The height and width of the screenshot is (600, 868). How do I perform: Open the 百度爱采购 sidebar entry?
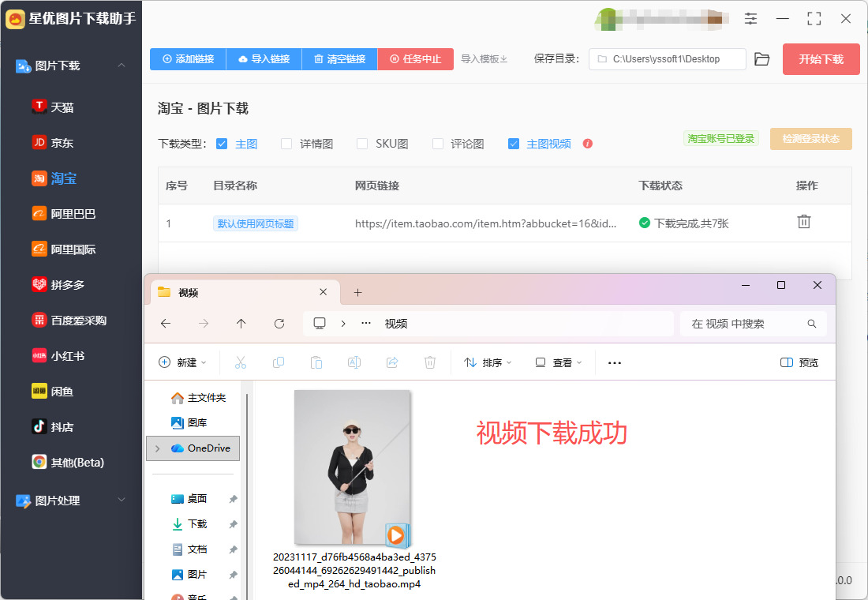tap(69, 320)
